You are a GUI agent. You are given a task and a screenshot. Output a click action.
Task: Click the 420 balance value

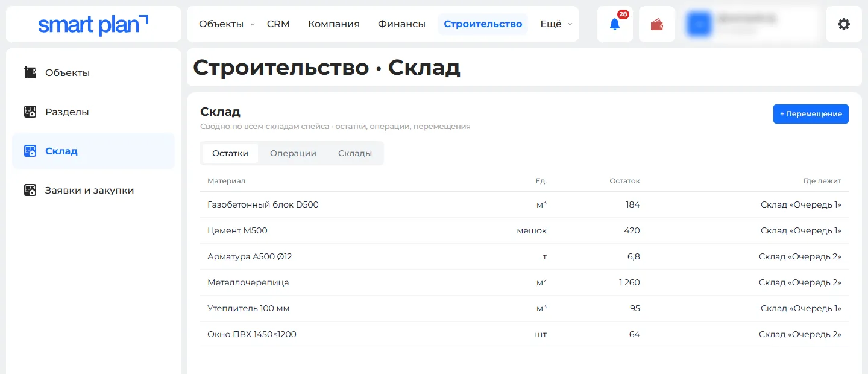pyautogui.click(x=632, y=230)
